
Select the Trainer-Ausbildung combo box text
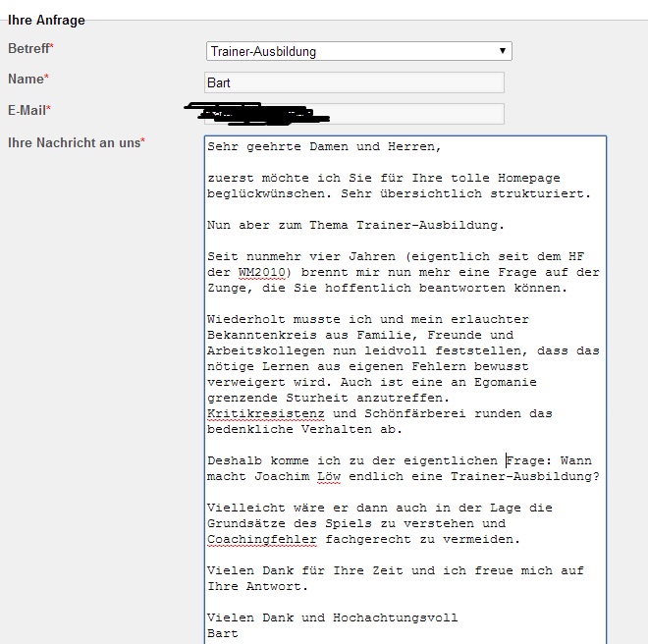[263, 51]
